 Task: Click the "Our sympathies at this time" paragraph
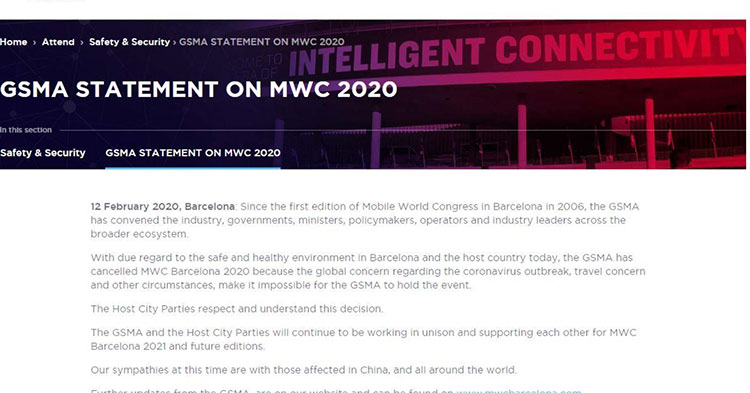pos(304,370)
